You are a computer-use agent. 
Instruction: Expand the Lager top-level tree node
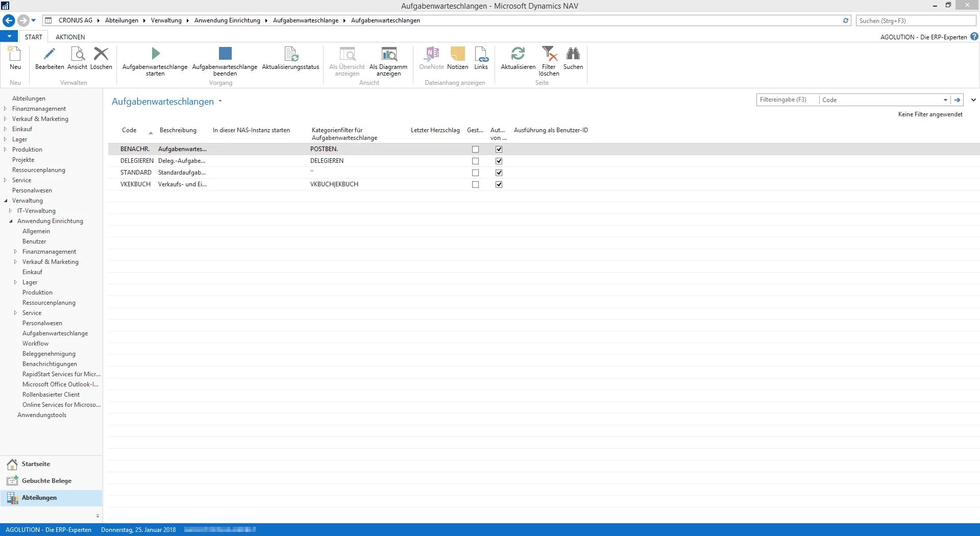pyautogui.click(x=6, y=139)
